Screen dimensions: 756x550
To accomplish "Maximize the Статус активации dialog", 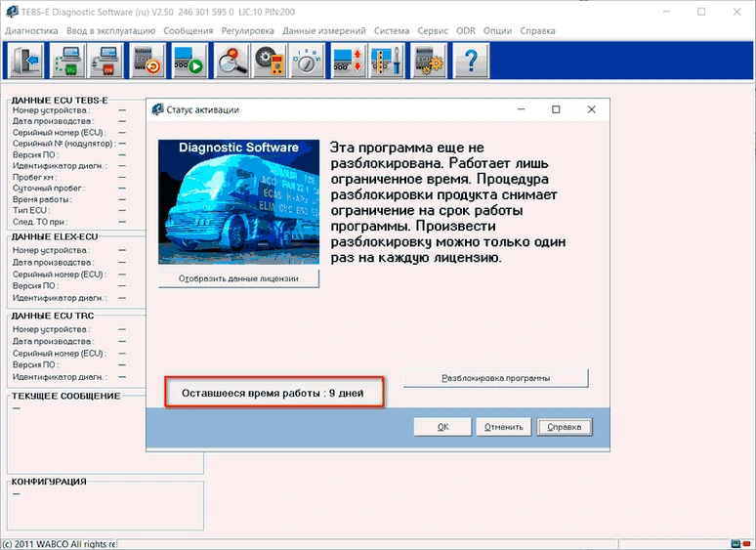I will (556, 110).
